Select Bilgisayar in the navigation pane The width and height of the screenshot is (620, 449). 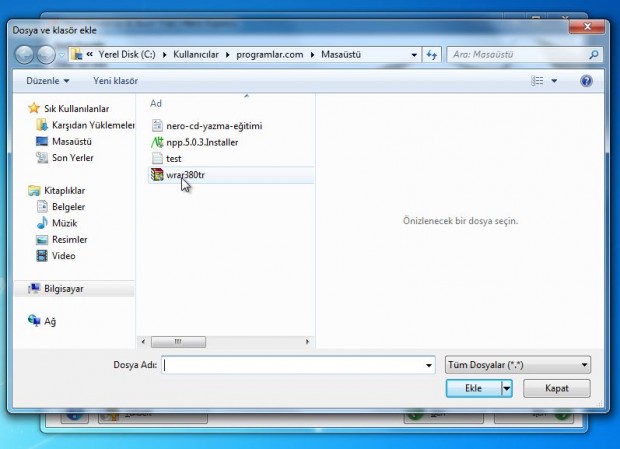[63, 288]
